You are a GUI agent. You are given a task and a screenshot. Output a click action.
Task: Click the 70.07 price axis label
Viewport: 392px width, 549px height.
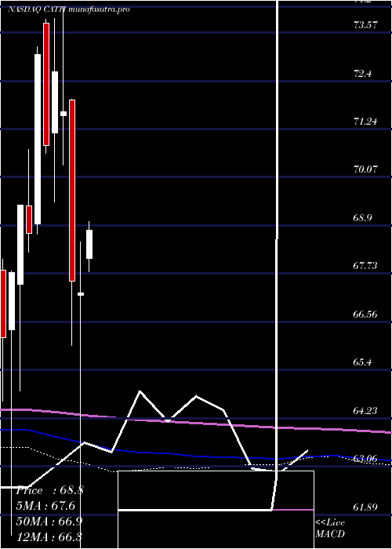(x=366, y=169)
